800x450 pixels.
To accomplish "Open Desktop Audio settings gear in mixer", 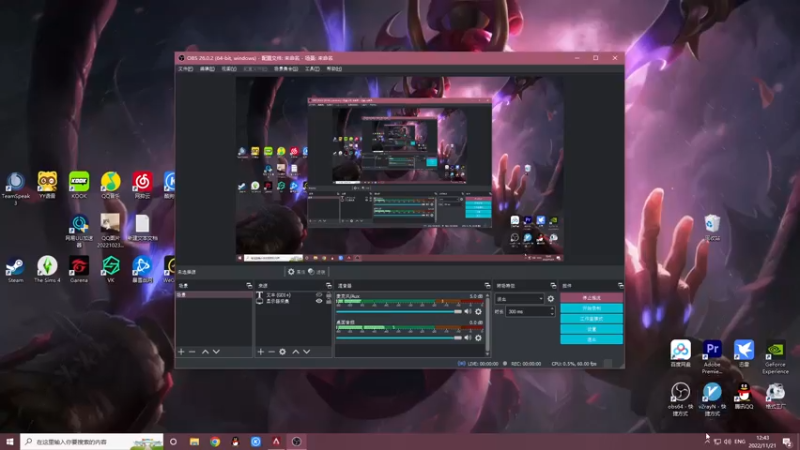I will coord(478,338).
